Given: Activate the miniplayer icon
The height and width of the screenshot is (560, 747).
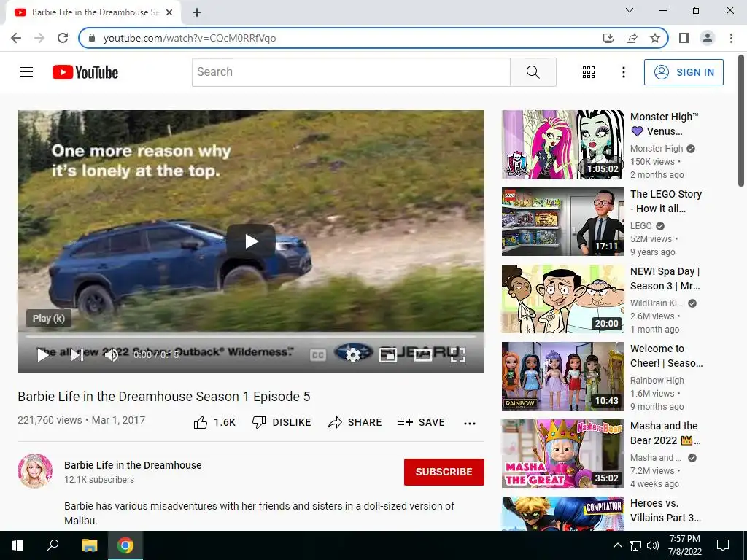Looking at the screenshot, I should coord(388,355).
